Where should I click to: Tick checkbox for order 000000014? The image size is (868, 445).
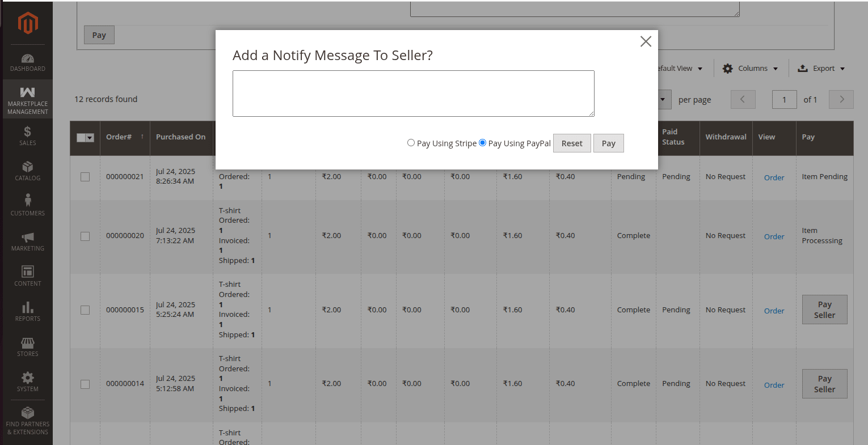85,384
